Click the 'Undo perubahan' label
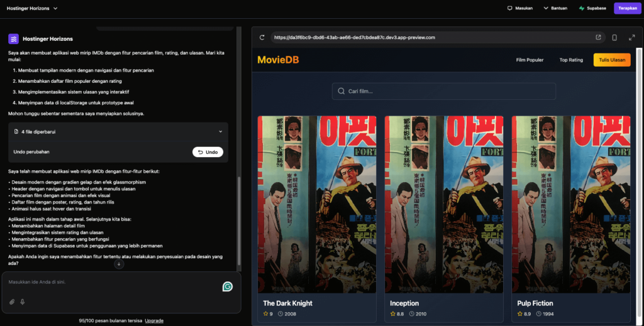Screen dimensions: 644x326 point(31,152)
